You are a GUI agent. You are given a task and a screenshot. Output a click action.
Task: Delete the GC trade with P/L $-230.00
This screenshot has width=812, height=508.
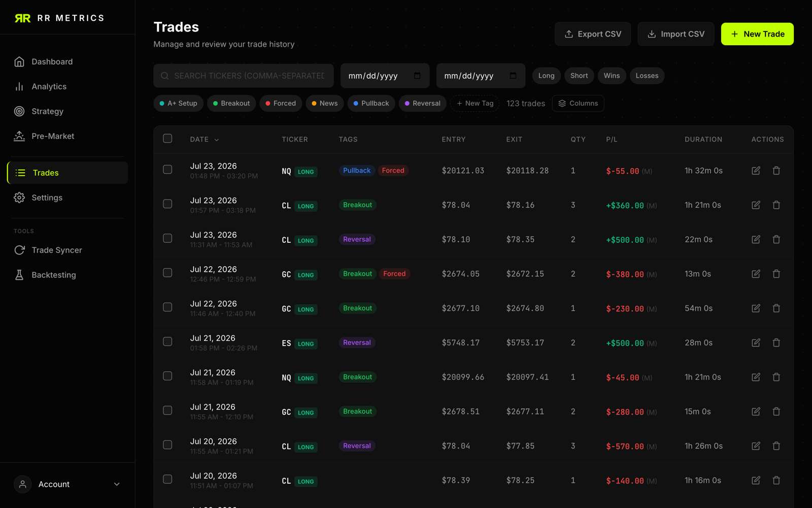[776, 308]
